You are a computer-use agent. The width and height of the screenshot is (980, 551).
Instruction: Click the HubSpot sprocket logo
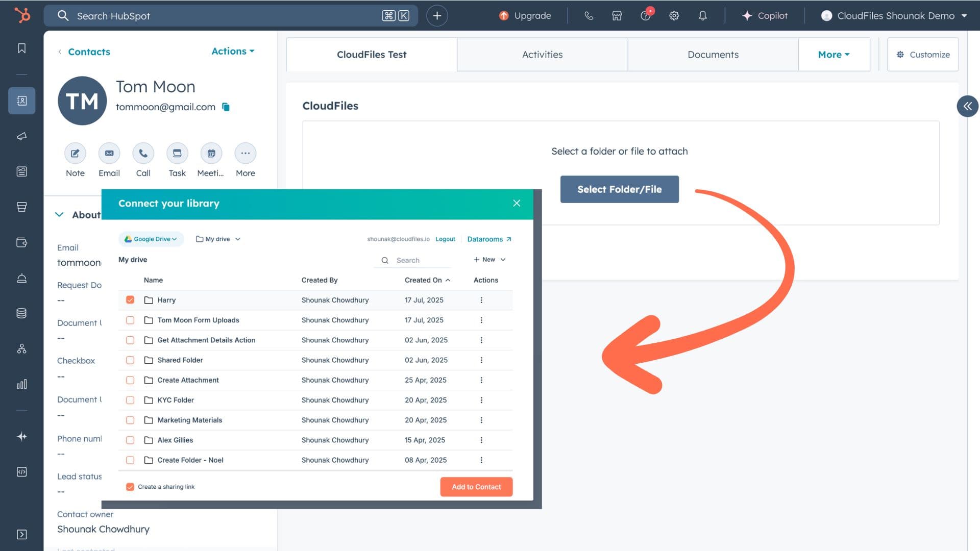tap(22, 15)
